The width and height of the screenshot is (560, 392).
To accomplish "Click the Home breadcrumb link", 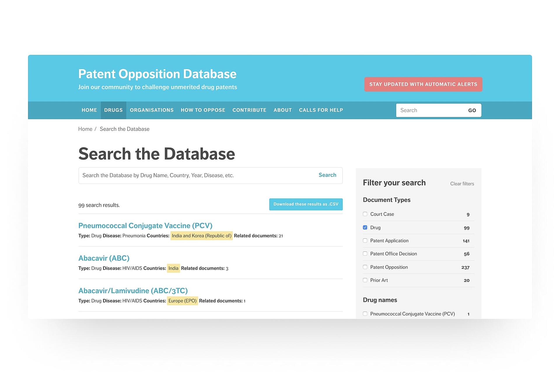I will pyautogui.click(x=85, y=129).
